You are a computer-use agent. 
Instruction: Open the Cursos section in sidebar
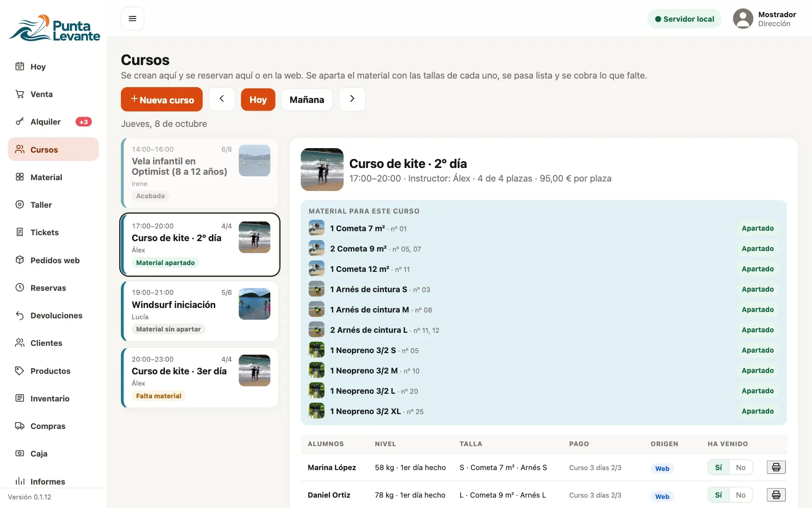53,149
